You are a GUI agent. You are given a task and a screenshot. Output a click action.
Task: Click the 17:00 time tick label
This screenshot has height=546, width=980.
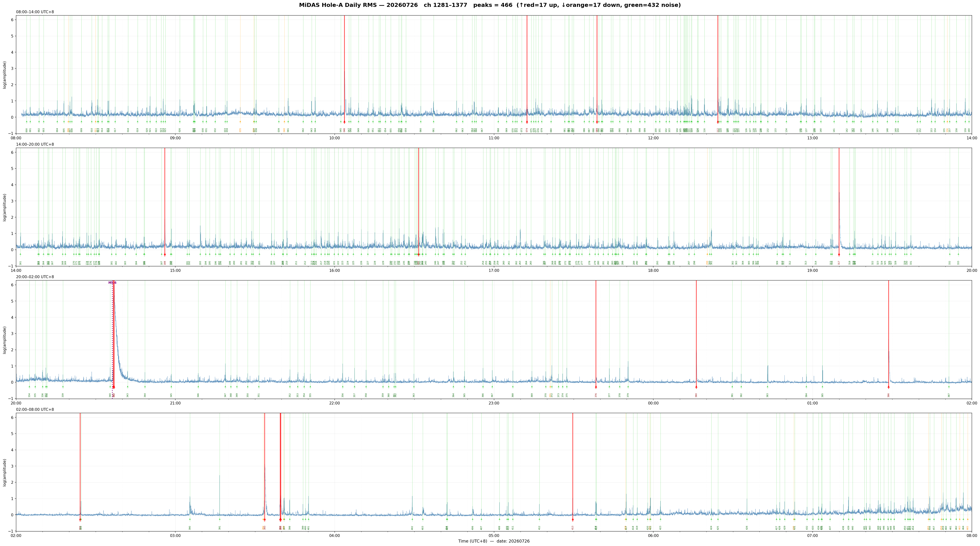[x=494, y=270]
